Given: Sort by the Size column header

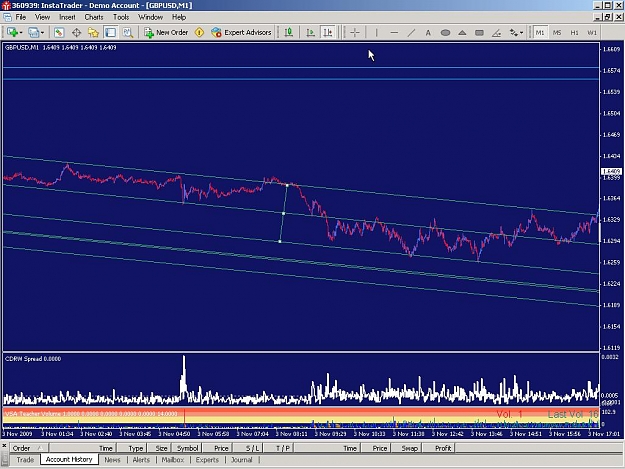Looking at the screenshot, I should (x=159, y=448).
